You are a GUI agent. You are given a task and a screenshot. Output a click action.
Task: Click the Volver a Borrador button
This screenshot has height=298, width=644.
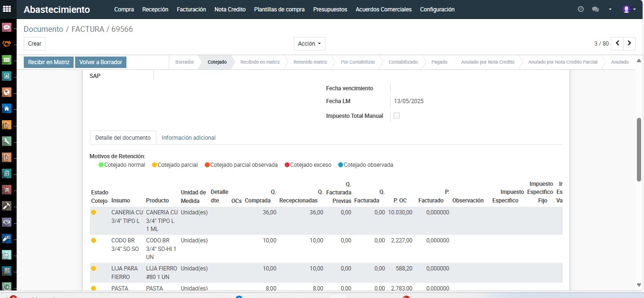pos(101,62)
